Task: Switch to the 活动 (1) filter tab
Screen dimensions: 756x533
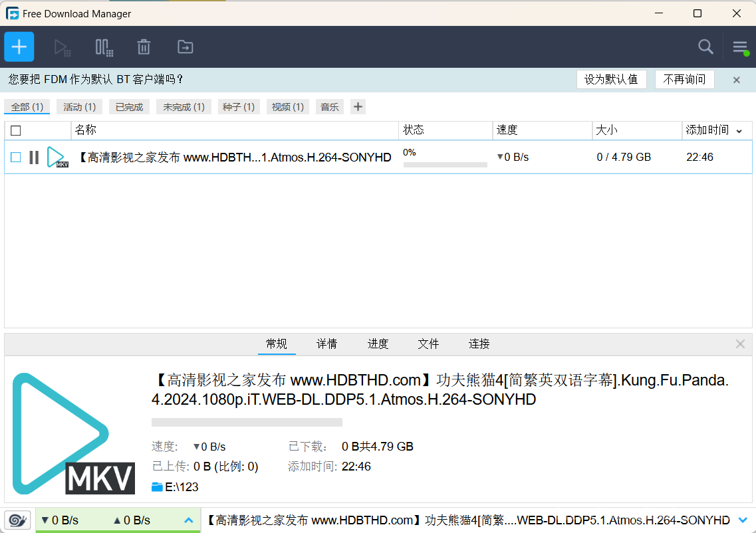Action: pos(80,107)
